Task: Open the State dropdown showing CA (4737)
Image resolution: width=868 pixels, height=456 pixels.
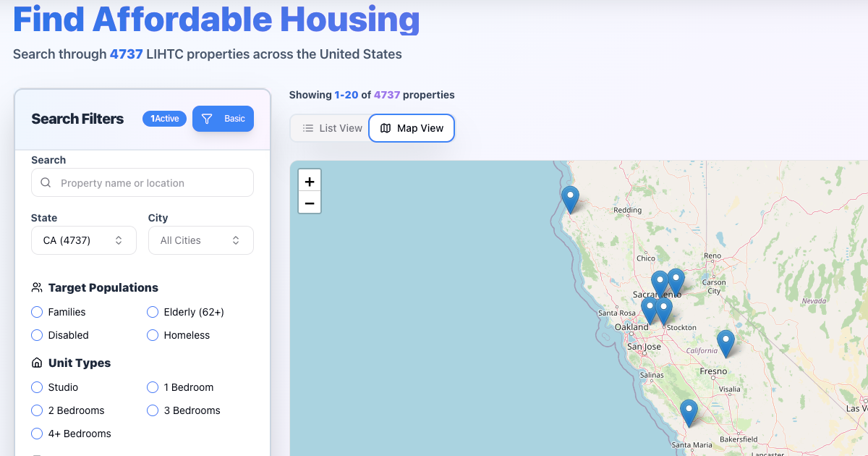Action: [83, 240]
